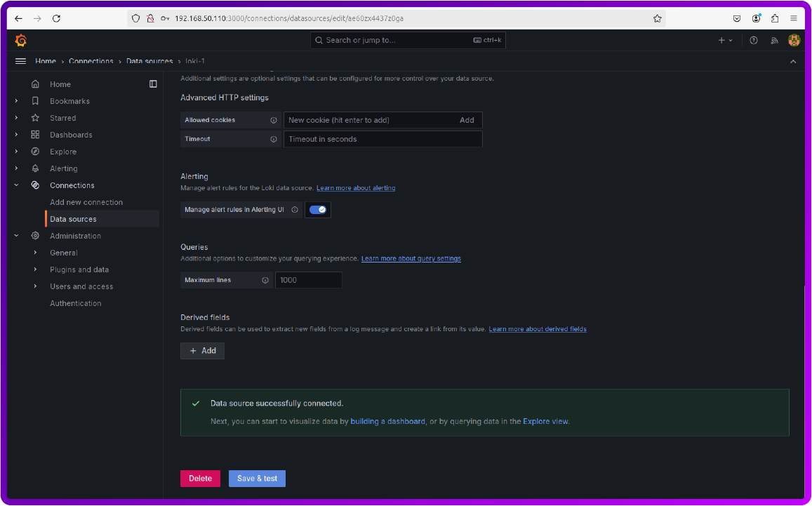
Task: Open Learn more about alerting link
Action: [356, 188]
